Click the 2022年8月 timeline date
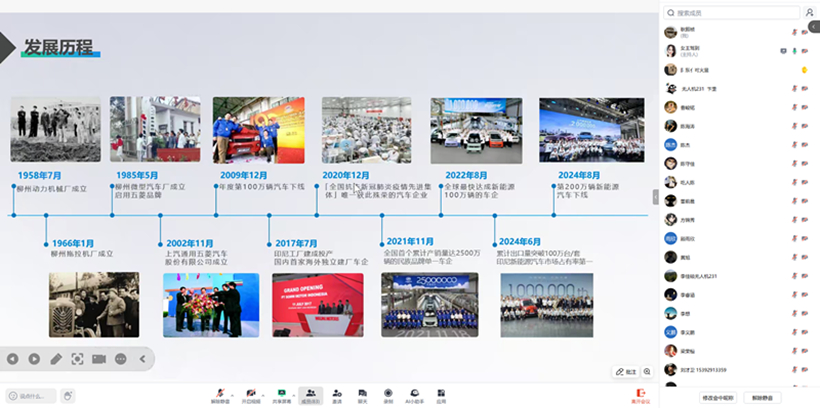The image size is (820, 408). coord(466,175)
